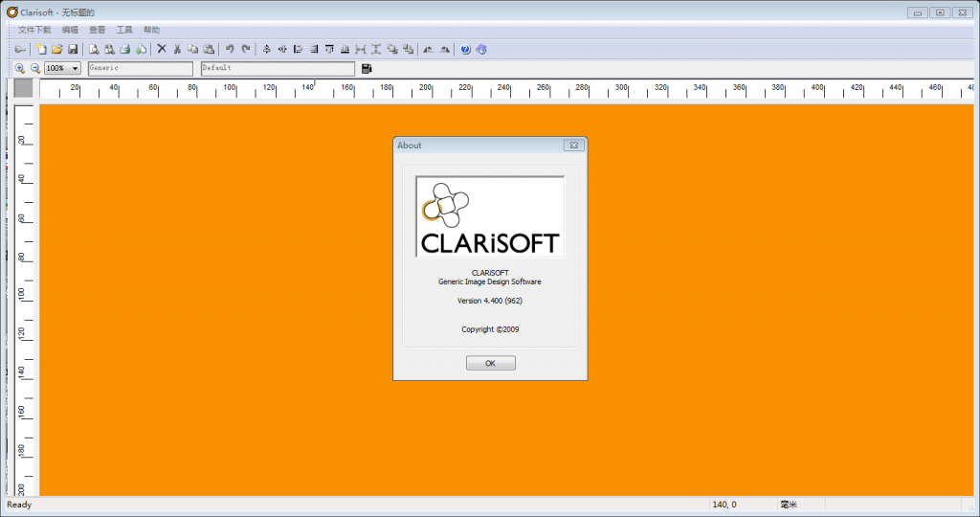Click the Ready status bar text
Screen dimensions: 980x517
point(19,505)
